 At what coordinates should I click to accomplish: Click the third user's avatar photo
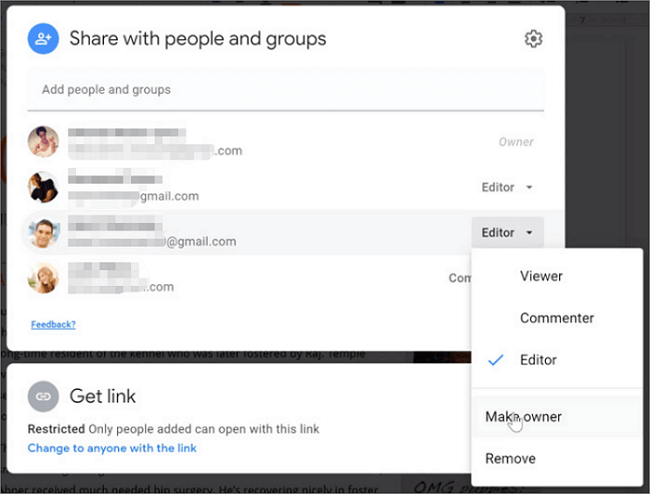point(43,233)
